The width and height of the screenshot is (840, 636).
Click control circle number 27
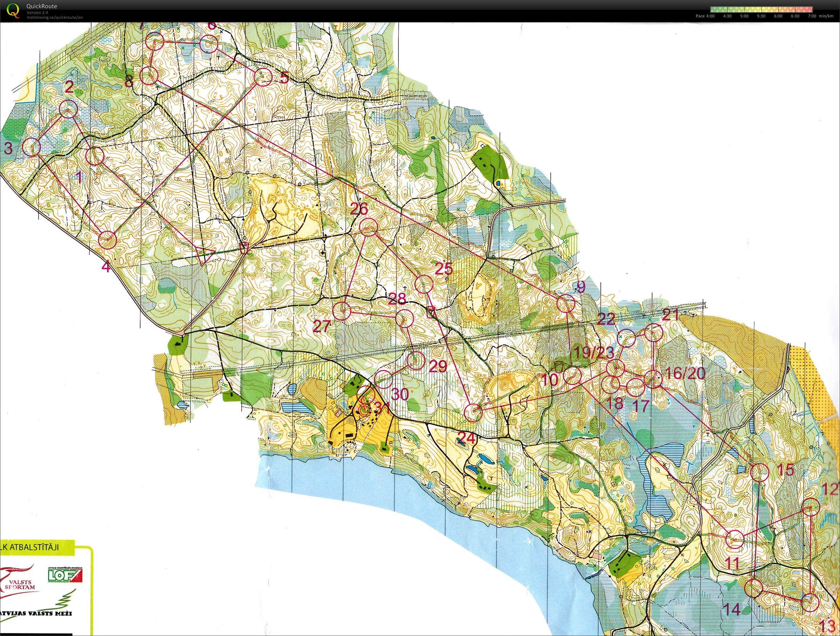341,311
